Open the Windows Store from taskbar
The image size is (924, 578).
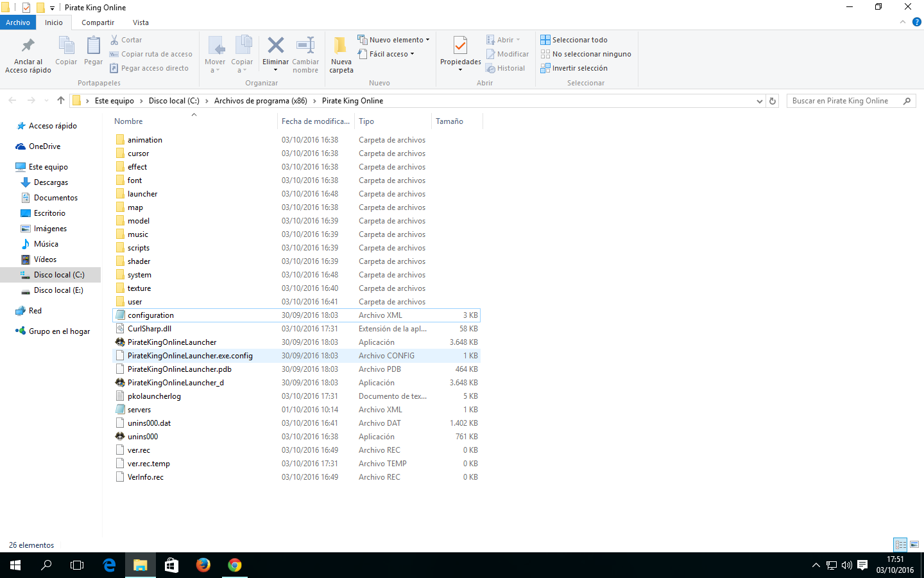pos(171,565)
